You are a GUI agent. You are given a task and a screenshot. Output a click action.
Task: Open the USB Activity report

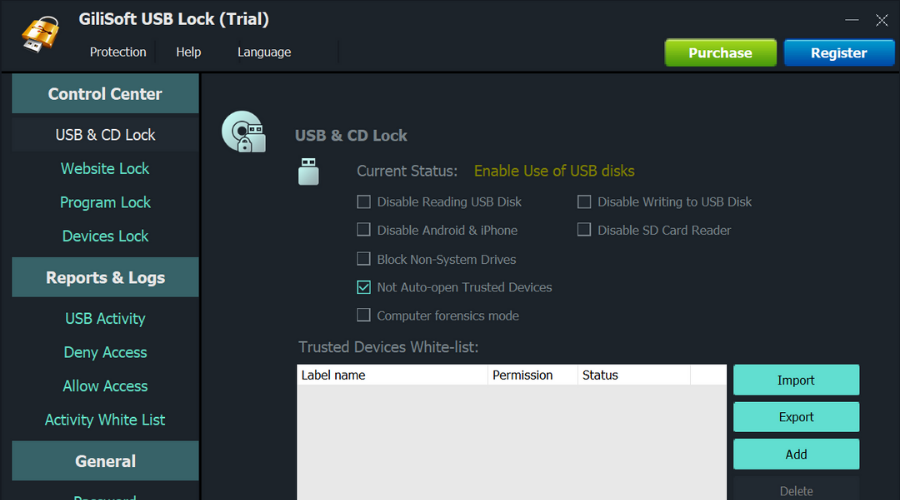[105, 319]
